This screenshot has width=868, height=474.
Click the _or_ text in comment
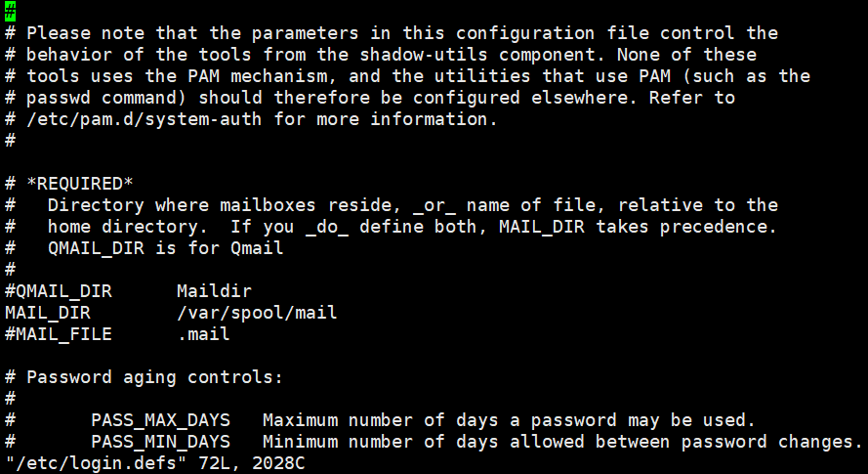tap(434, 205)
